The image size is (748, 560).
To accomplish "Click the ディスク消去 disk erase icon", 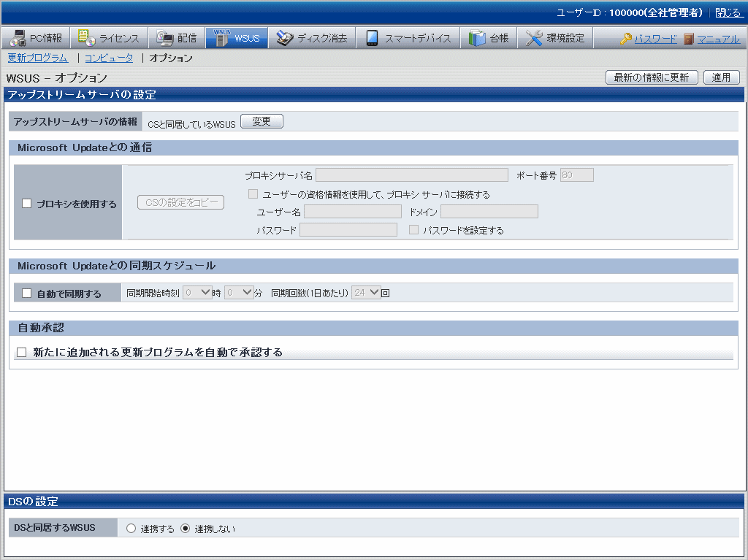I will click(x=285, y=38).
